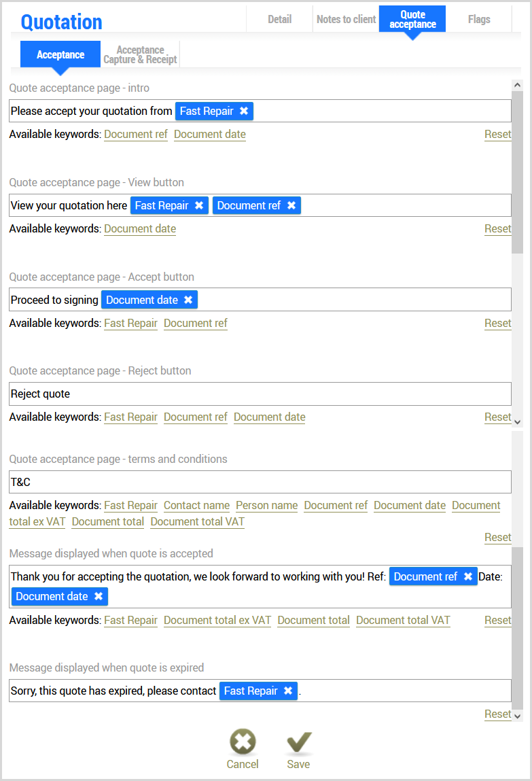Add Contact name keyword to terms and conditions

(x=196, y=505)
